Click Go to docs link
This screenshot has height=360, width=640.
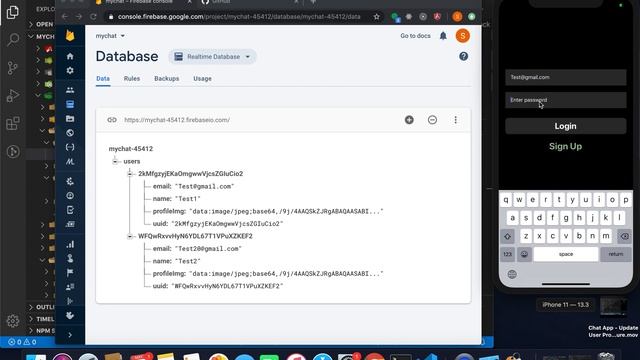415,36
